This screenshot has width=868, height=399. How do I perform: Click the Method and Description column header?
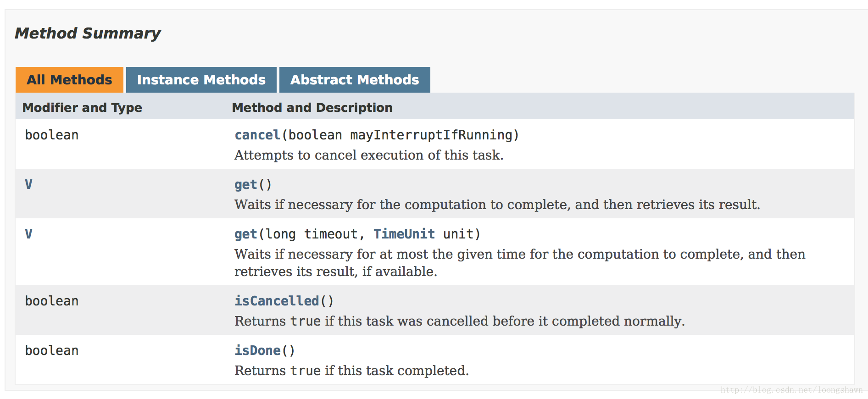pos(312,107)
